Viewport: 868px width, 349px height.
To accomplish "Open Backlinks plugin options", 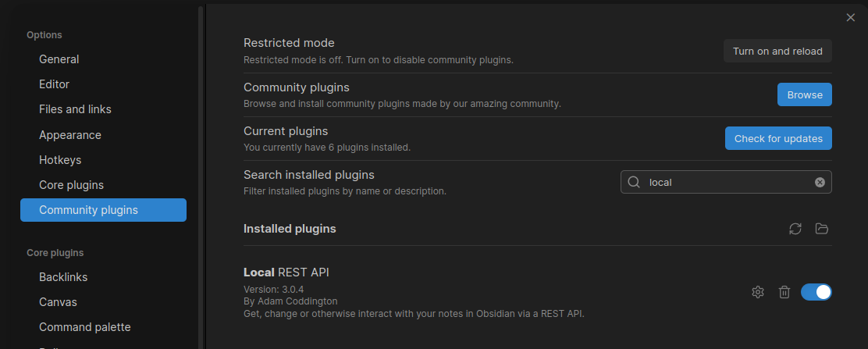I will point(63,277).
